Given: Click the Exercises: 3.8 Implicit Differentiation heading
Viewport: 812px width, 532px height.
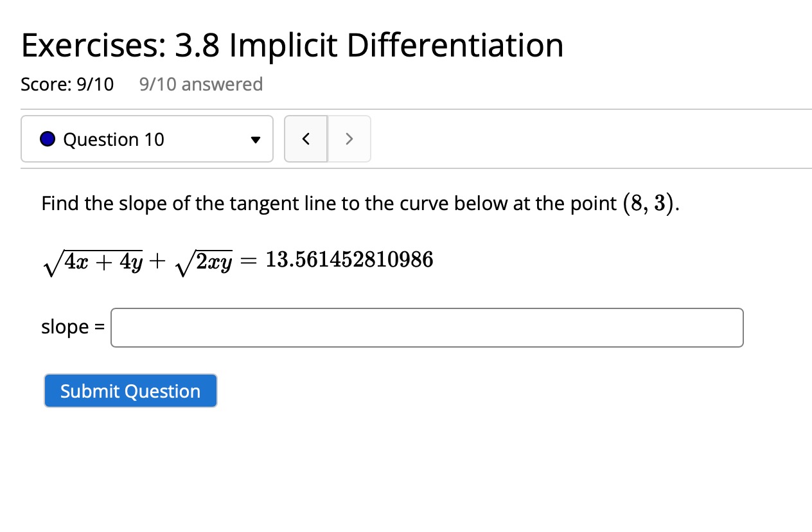Looking at the screenshot, I should (292, 44).
